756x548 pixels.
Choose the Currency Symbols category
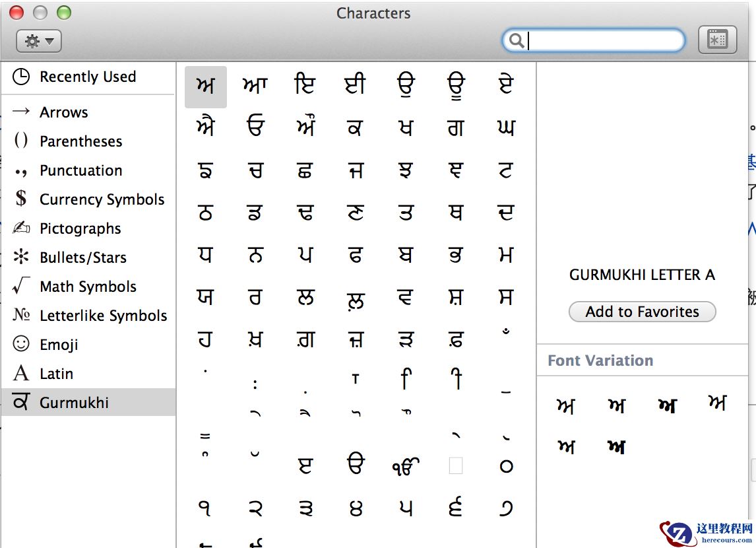click(x=102, y=199)
